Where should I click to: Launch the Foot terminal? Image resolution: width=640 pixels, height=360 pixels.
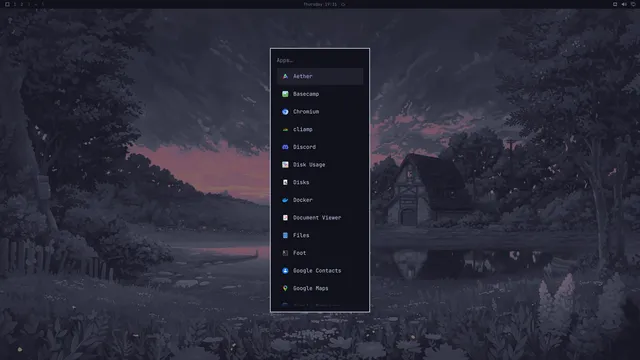pos(320,253)
